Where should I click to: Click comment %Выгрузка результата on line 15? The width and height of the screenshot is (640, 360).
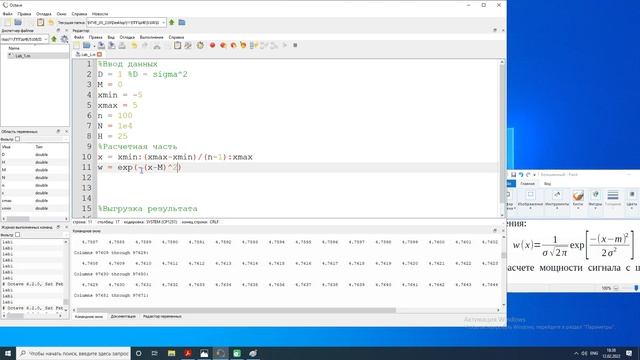[147, 209]
